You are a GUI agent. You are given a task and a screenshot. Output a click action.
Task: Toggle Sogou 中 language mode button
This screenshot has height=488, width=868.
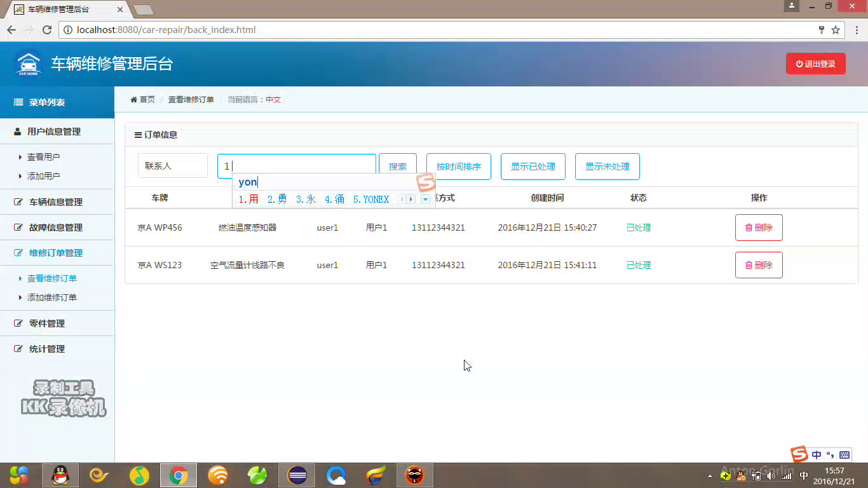coord(817,455)
